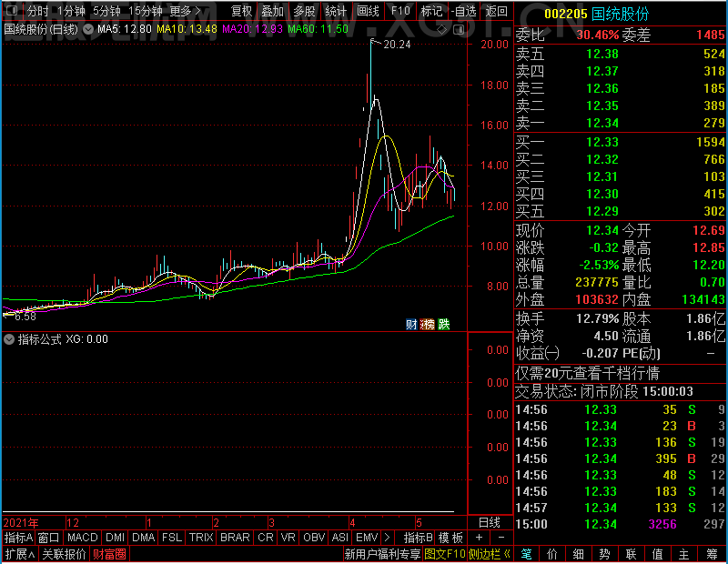Switch to the 5分钟 period
The width and height of the screenshot is (728, 564).
point(106,11)
